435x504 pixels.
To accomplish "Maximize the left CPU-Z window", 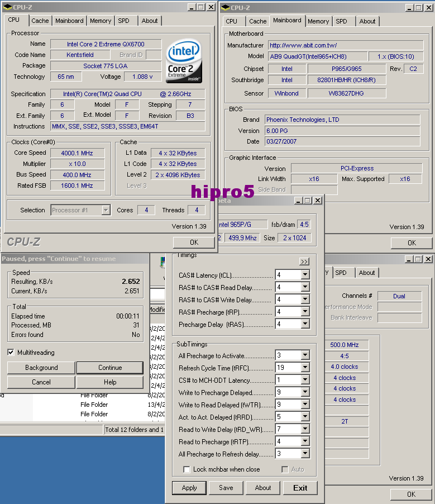I will (201, 7).
